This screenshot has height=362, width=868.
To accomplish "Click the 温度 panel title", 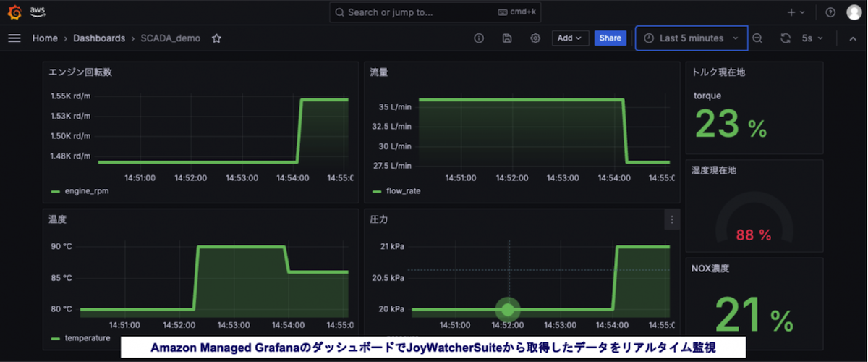I will [58, 219].
